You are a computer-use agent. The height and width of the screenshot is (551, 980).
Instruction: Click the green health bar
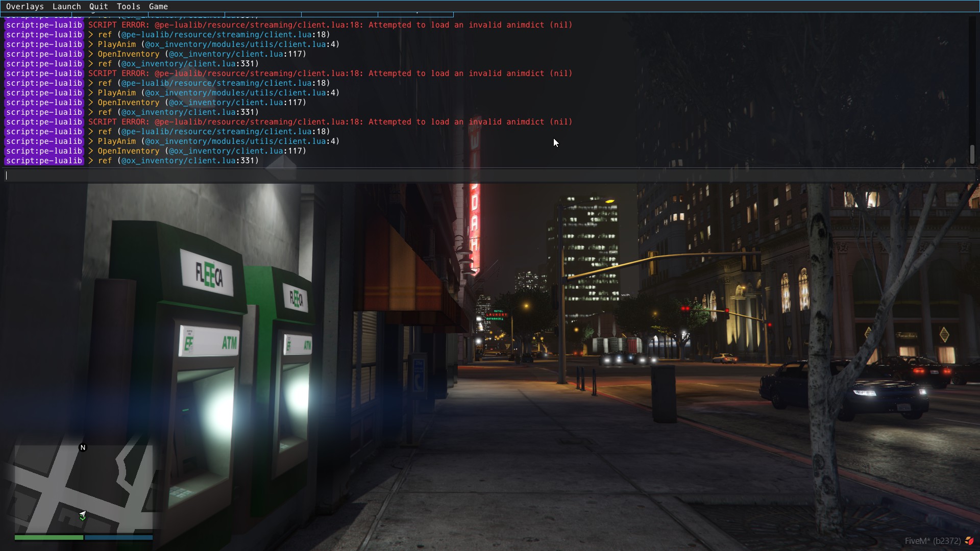coord(48,537)
